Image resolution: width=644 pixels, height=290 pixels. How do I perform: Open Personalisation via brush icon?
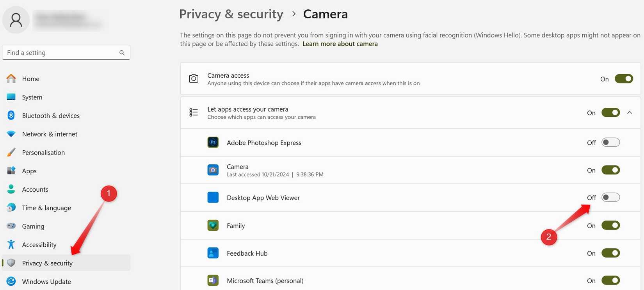click(11, 152)
